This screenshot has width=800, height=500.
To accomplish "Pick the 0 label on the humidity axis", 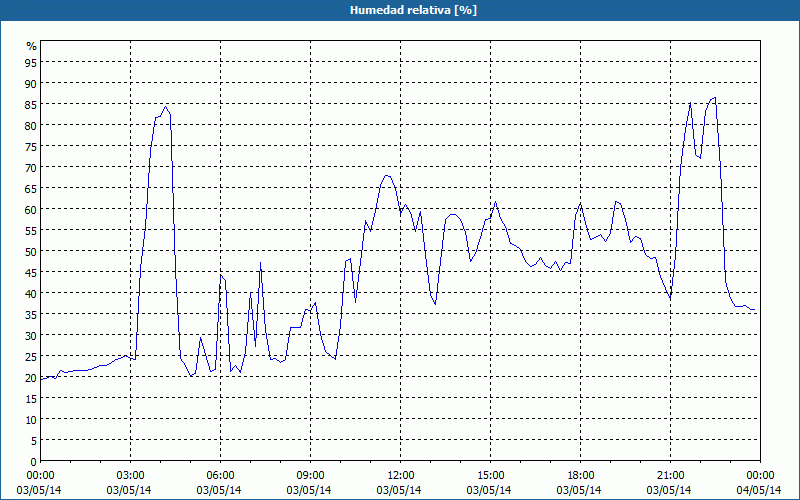I will point(34,462).
